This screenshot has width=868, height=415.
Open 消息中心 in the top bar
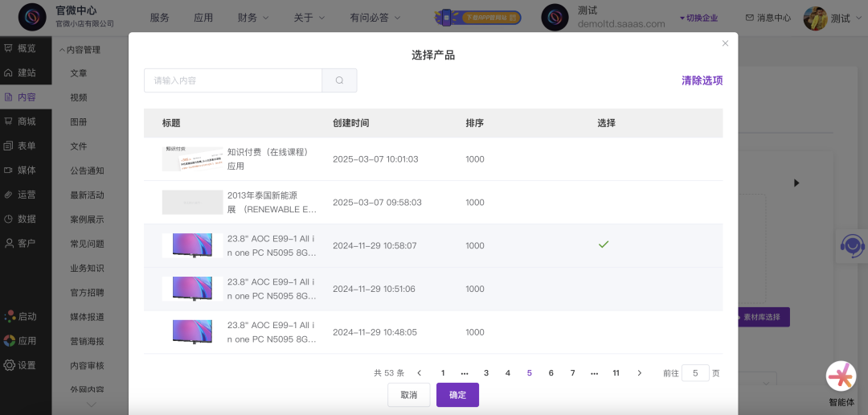(x=768, y=18)
